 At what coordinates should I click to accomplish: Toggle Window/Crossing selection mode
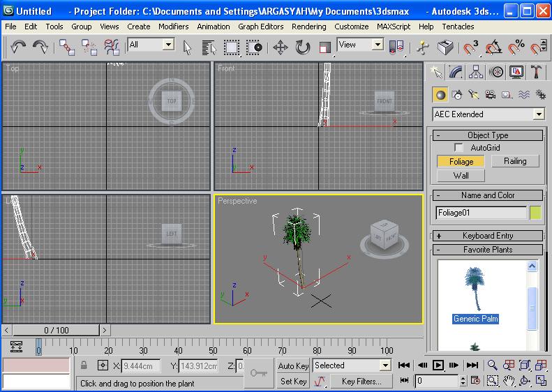click(x=254, y=47)
